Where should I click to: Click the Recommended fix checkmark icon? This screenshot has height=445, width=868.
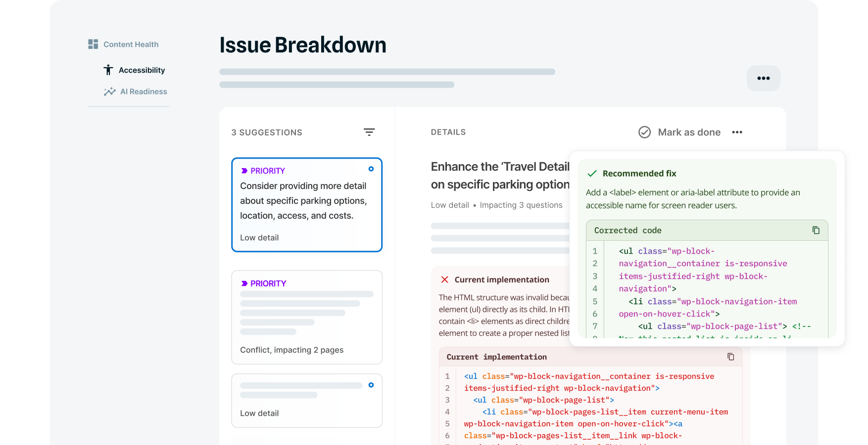click(x=592, y=174)
